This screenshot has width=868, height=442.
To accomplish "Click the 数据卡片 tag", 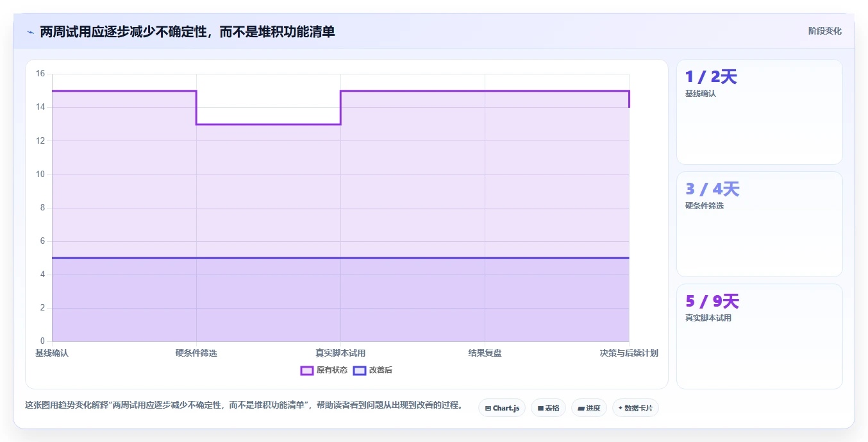I will (635, 408).
